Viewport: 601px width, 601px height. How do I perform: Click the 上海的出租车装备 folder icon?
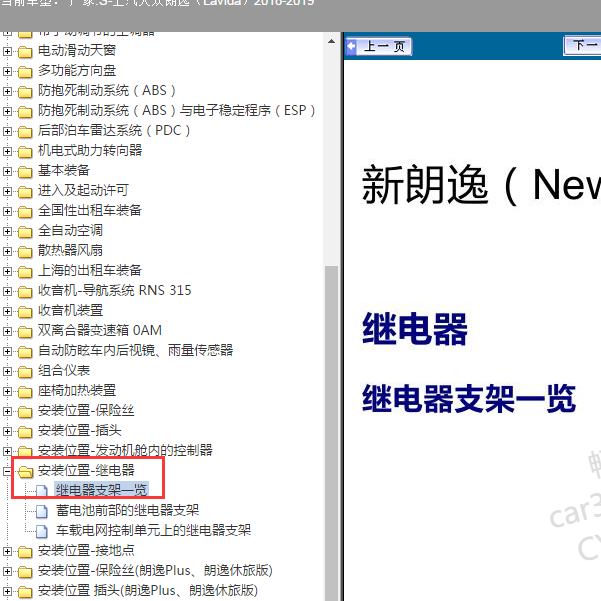coord(25,271)
